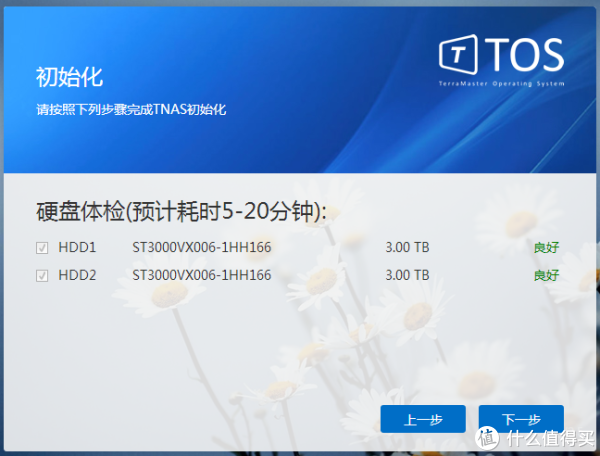Screen dimensions: 600x456
Task: Click the large TOS brand text
Action: click(x=524, y=54)
